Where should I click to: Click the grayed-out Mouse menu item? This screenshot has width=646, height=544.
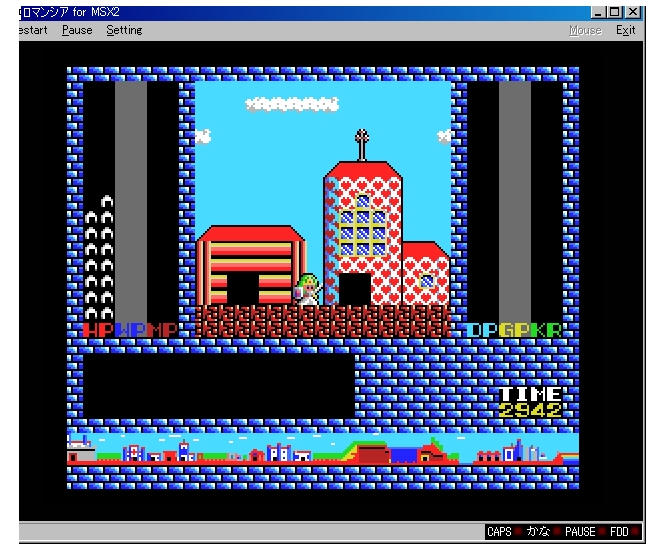pos(585,30)
